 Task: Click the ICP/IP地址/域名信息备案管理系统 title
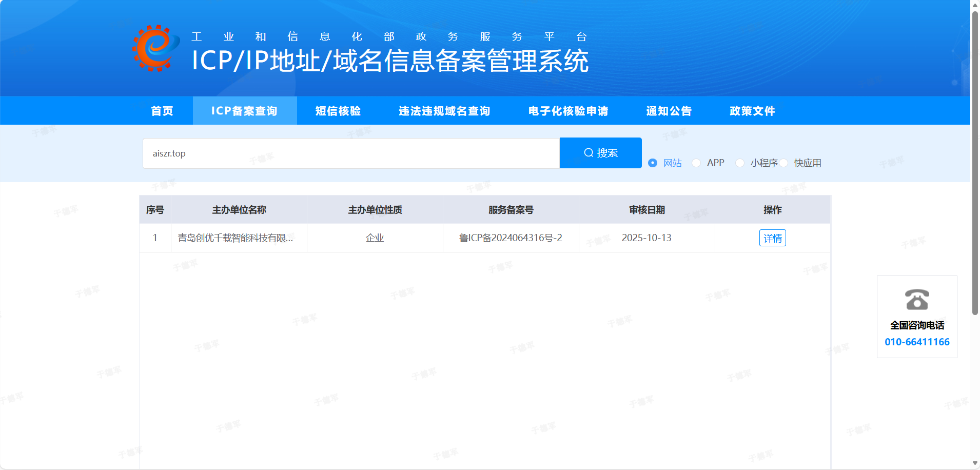[x=390, y=61]
